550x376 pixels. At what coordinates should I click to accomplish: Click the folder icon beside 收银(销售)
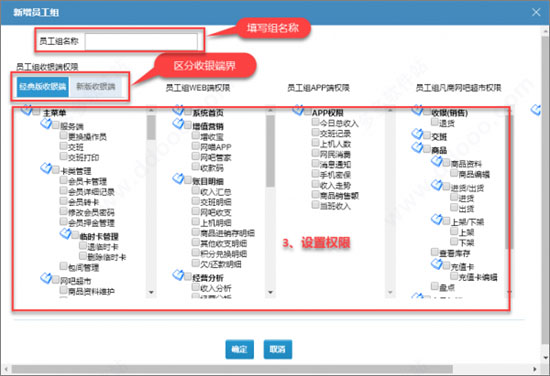click(x=417, y=110)
